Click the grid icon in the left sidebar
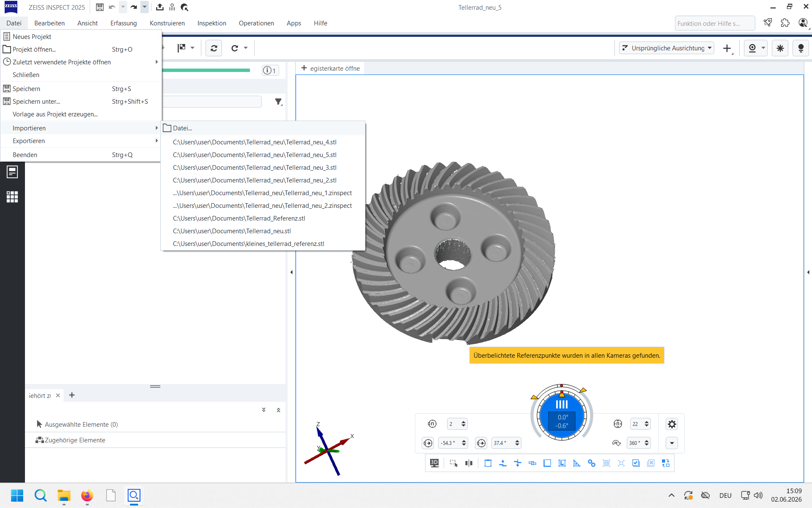This screenshot has width=812, height=508. pos(12,197)
